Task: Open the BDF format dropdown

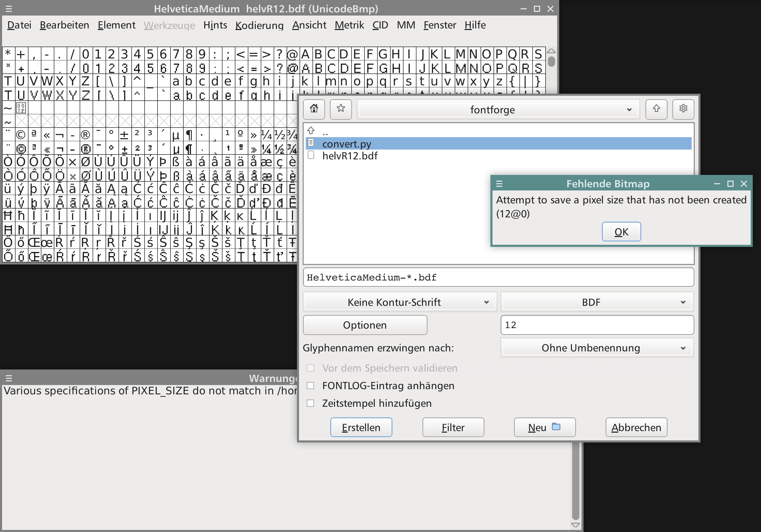Action: coord(596,302)
